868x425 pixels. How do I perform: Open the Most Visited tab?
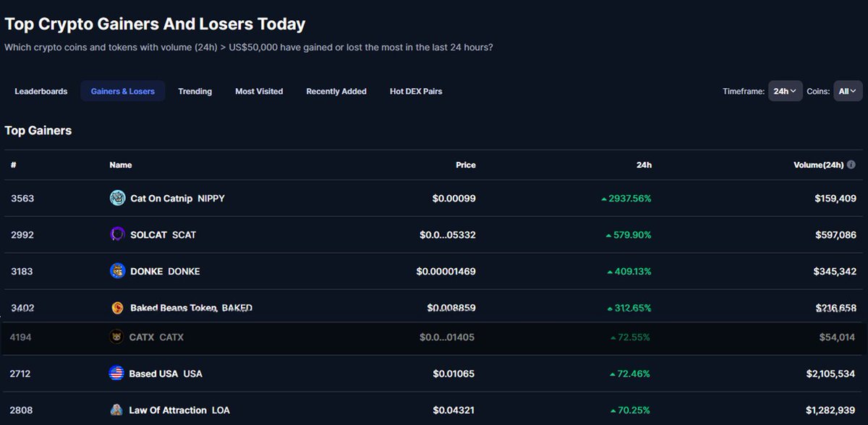(x=259, y=91)
